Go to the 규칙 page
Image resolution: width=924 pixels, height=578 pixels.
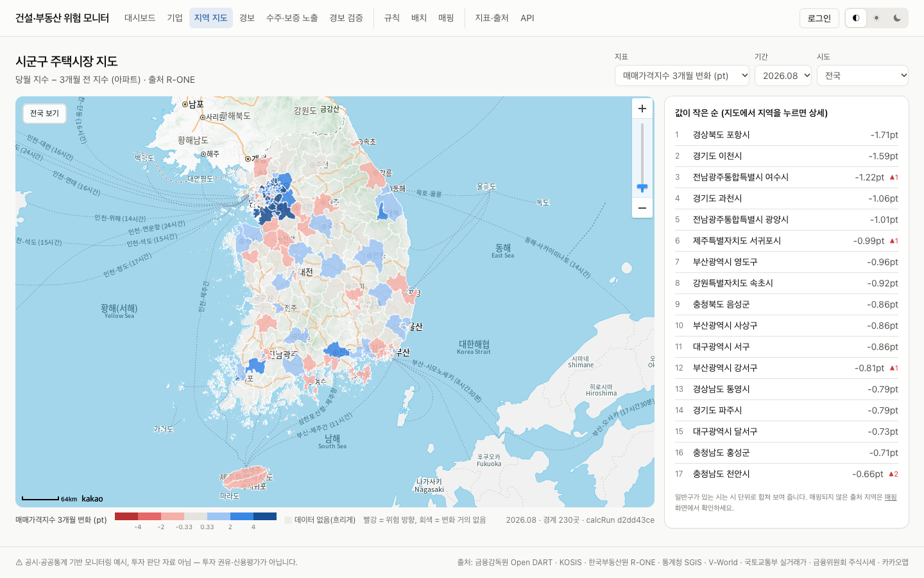click(392, 18)
